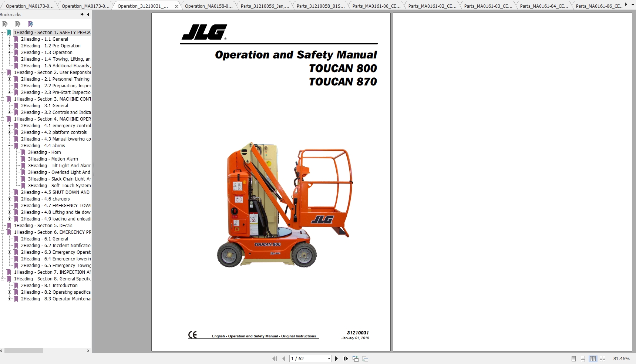Open the Parts_MA0161-02_CE tab

432,6
